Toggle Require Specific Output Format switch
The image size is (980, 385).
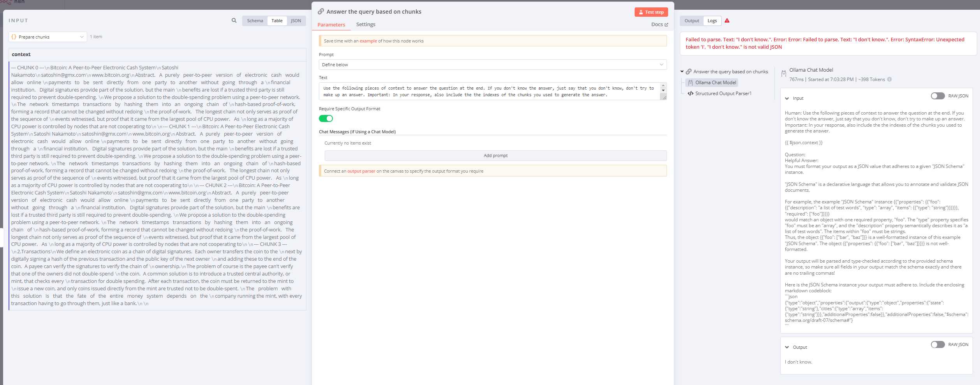click(326, 118)
